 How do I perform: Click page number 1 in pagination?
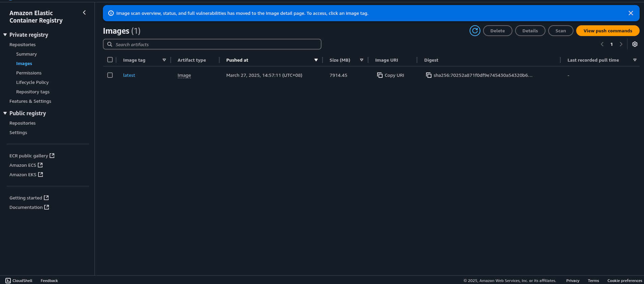coord(611,44)
